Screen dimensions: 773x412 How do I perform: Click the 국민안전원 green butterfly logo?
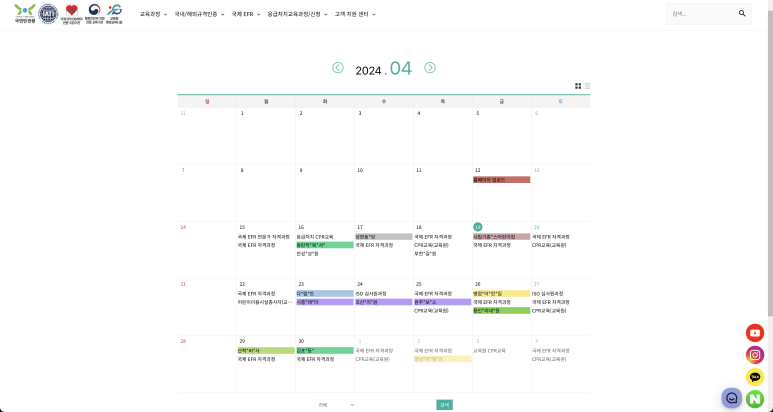tap(25, 14)
